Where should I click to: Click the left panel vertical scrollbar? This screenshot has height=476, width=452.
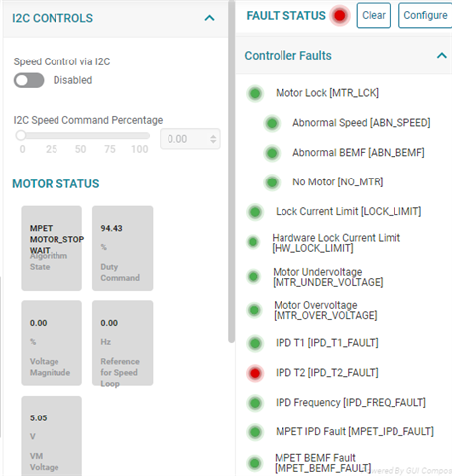pyautogui.click(x=231, y=172)
